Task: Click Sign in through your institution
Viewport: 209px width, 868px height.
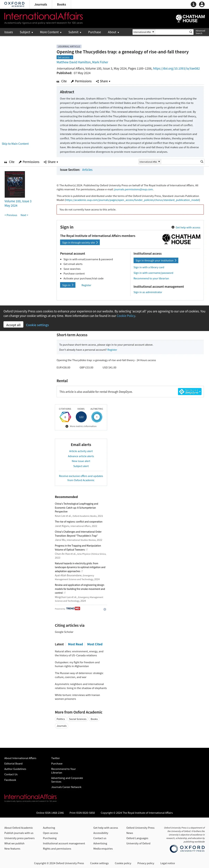Action: [156, 260]
